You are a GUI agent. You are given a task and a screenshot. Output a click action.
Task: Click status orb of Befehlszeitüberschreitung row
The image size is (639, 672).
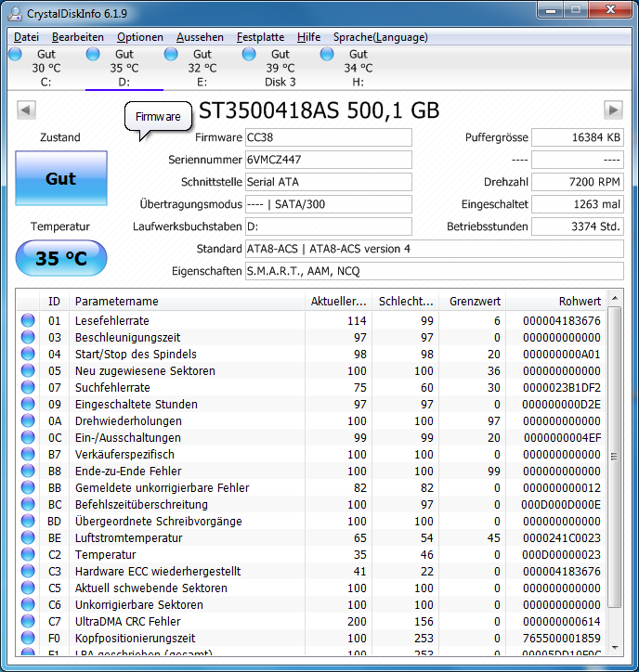pos(28,504)
